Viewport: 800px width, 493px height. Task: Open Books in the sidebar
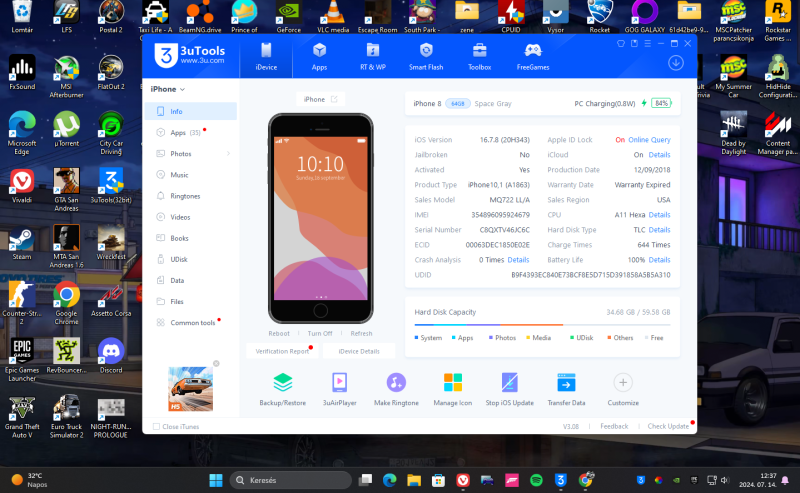pos(191,238)
